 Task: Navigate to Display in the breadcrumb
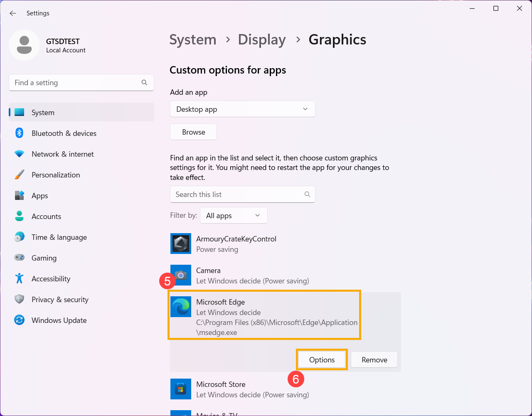(x=262, y=40)
